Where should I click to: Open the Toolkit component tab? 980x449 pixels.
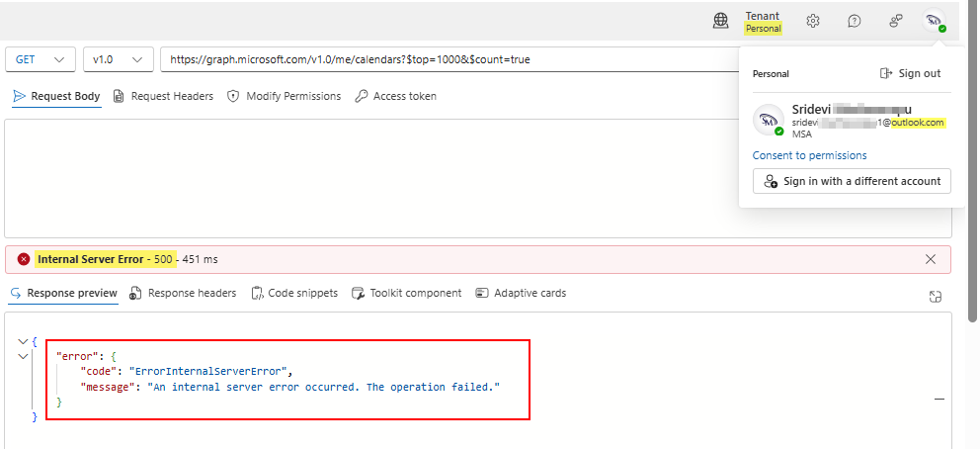tap(407, 294)
